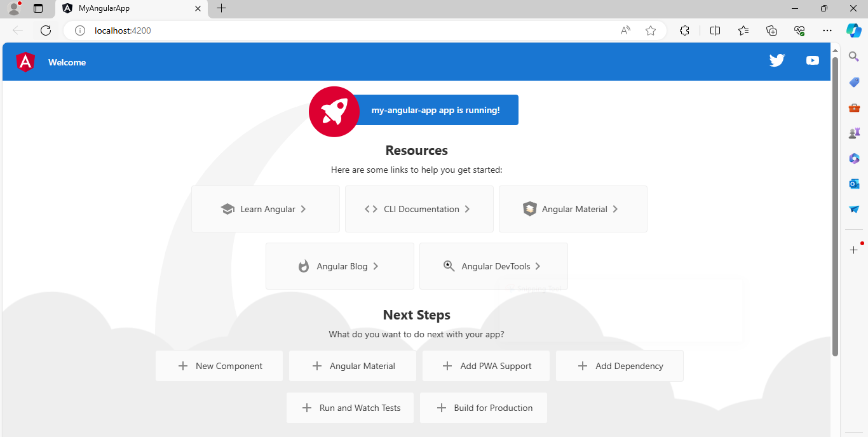This screenshot has height=437, width=868.
Task: Open Microsoft 365 from the Edge sidebar
Action: click(853, 158)
